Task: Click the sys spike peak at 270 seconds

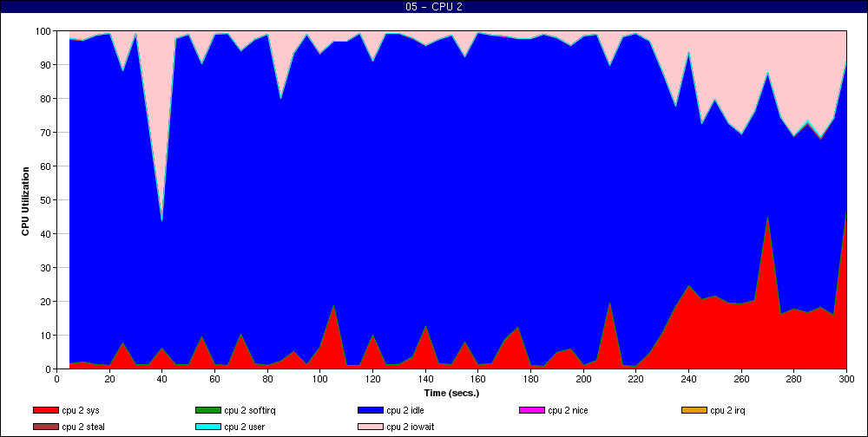Action: [767, 217]
